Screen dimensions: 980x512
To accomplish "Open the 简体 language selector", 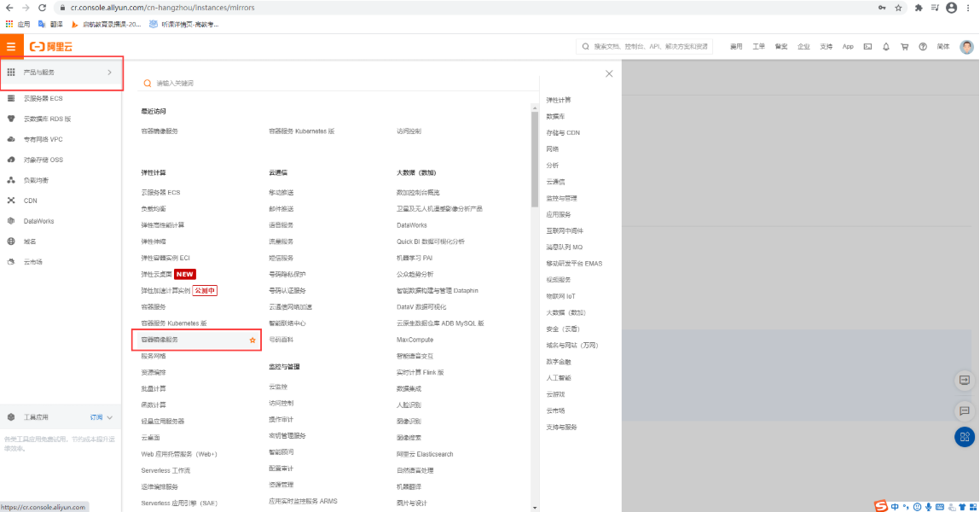I will point(943,46).
